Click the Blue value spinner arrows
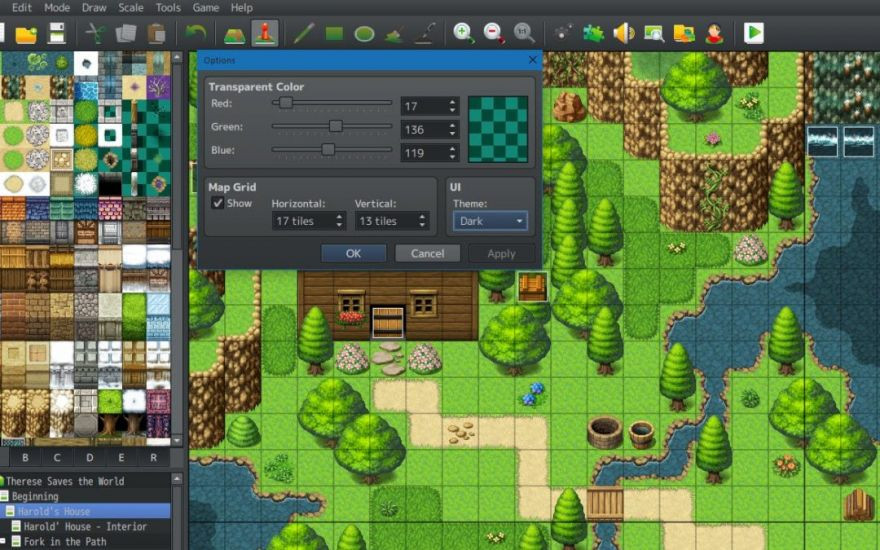Screen dimensions: 880x550 [x=452, y=153]
